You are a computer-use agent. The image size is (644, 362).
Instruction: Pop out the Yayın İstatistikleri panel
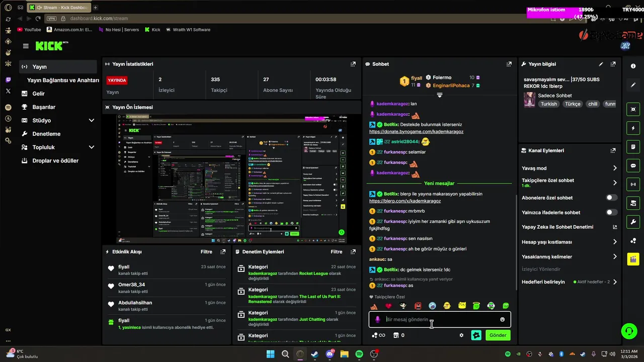[x=353, y=64]
